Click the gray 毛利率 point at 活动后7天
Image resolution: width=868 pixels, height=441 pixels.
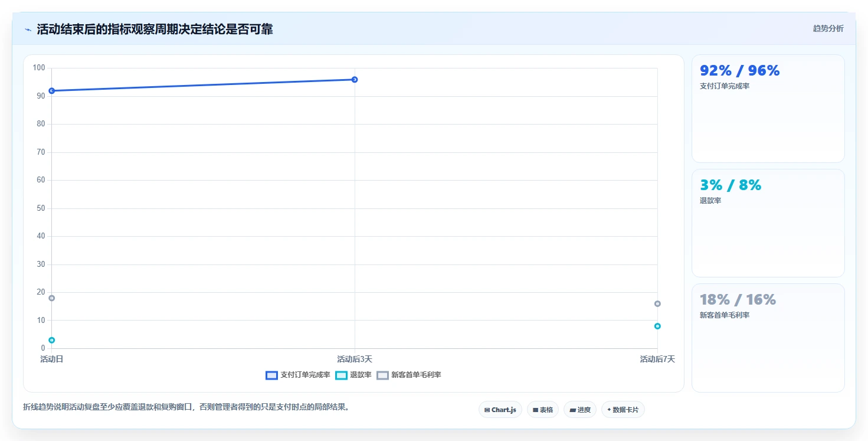[657, 303]
